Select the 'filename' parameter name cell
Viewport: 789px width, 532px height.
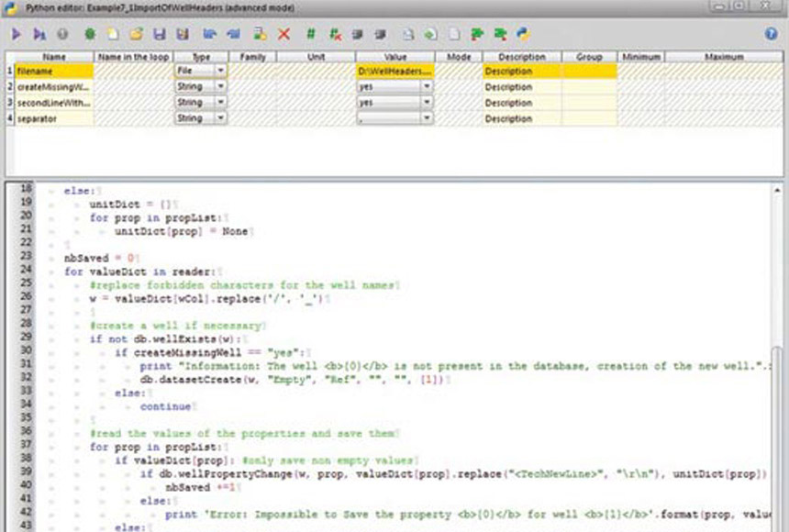(54, 71)
